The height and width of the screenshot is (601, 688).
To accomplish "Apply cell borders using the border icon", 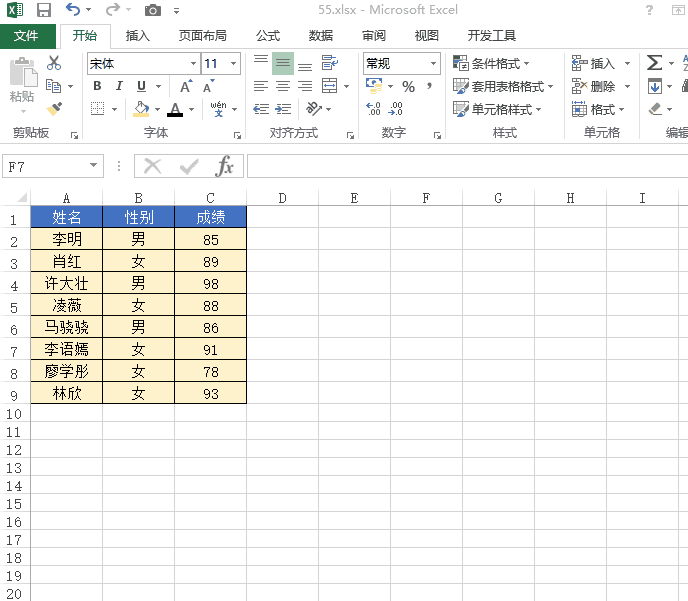I will point(97,108).
